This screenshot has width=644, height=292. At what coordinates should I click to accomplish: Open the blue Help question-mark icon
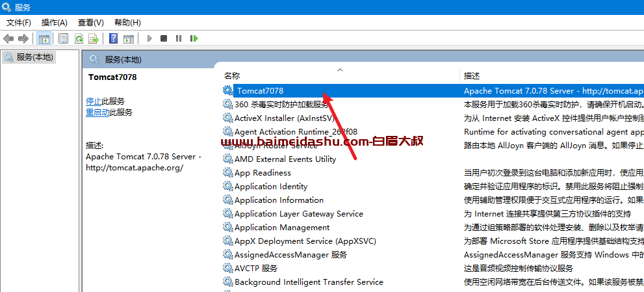pos(113,38)
